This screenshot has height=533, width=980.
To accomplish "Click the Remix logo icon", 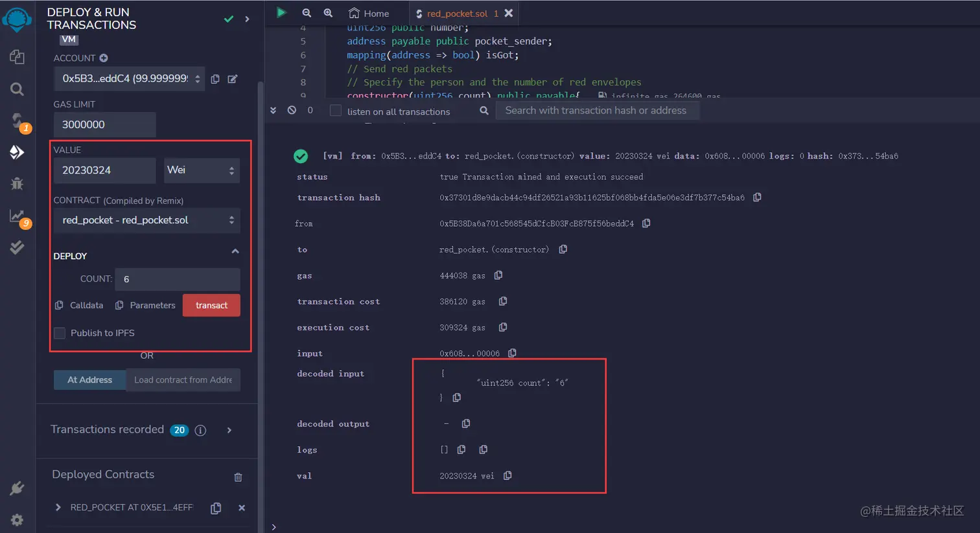I will [x=17, y=19].
